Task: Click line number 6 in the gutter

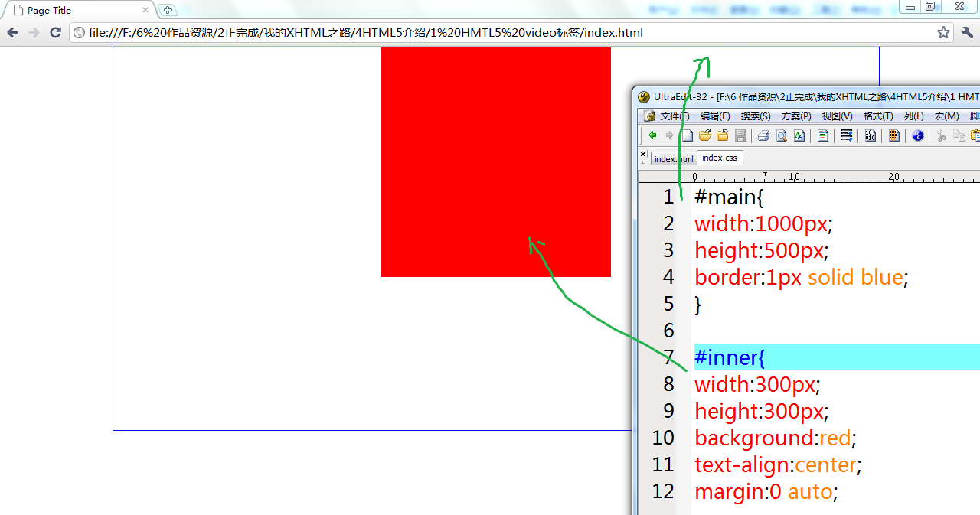Action: click(x=668, y=331)
